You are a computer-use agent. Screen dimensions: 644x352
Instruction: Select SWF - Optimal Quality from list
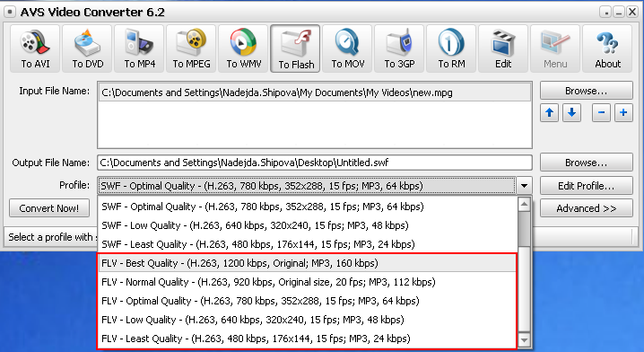pos(308,207)
